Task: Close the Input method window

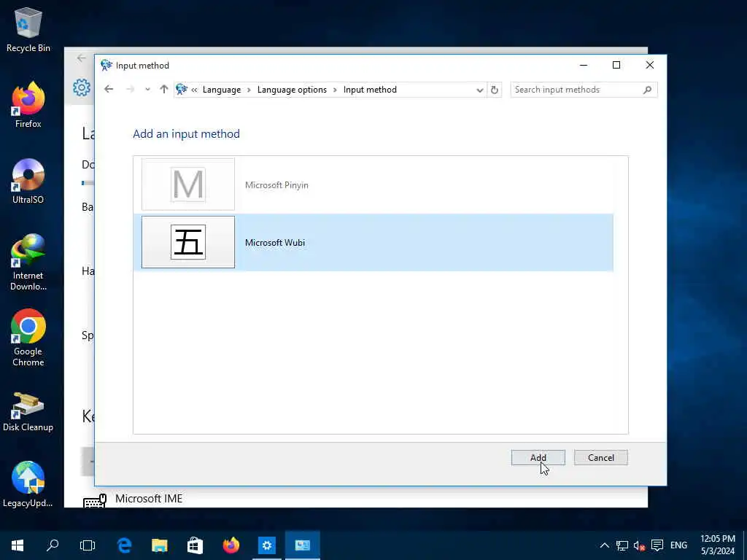Action: [649, 65]
